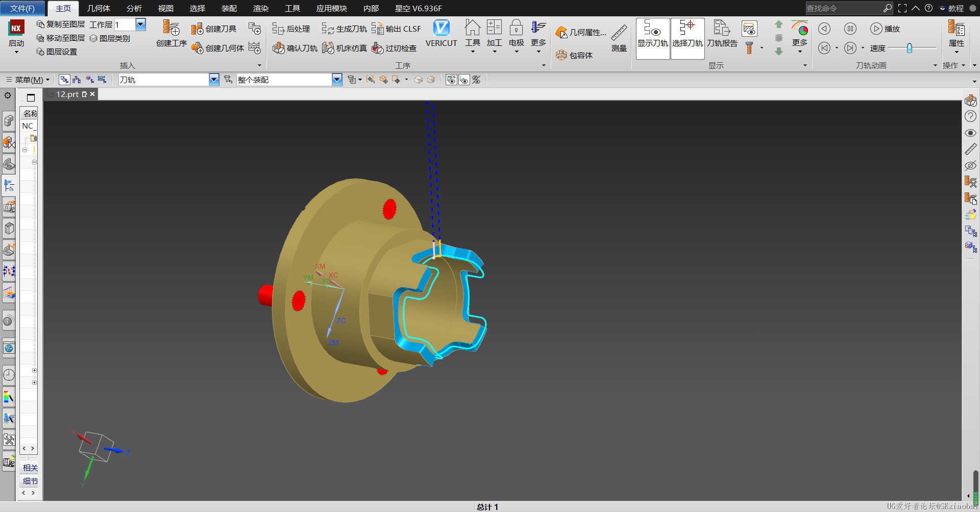Viewport: 980px width, 512px height.
Task: Click rewind to start animation button
Action: click(x=824, y=48)
